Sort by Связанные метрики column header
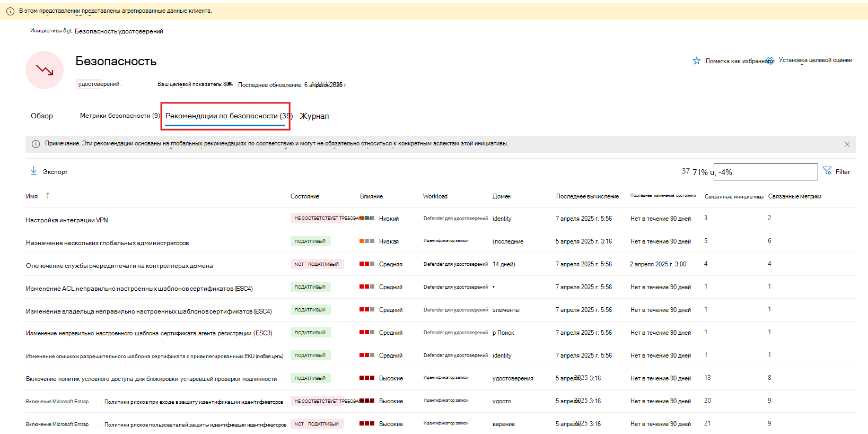Image resolution: width=868 pixels, height=434 pixels. pos(795,196)
